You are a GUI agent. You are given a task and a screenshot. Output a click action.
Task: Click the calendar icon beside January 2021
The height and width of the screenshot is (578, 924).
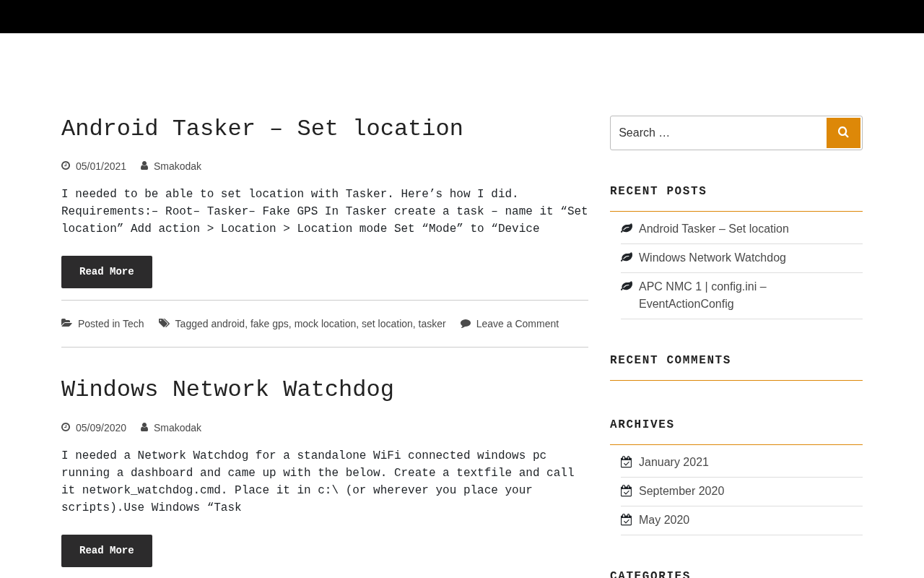point(627,462)
